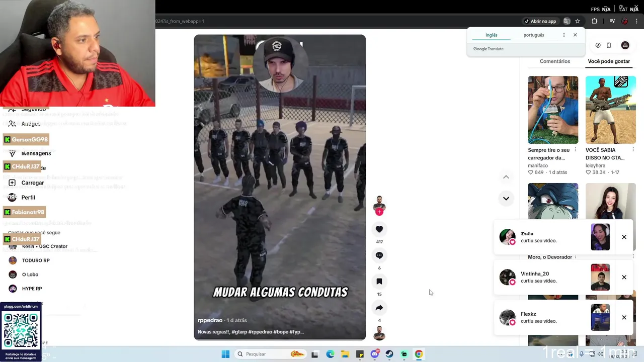644x362 pixels.
Task: Open the spinning sound avatar below share
Action: click(x=379, y=333)
